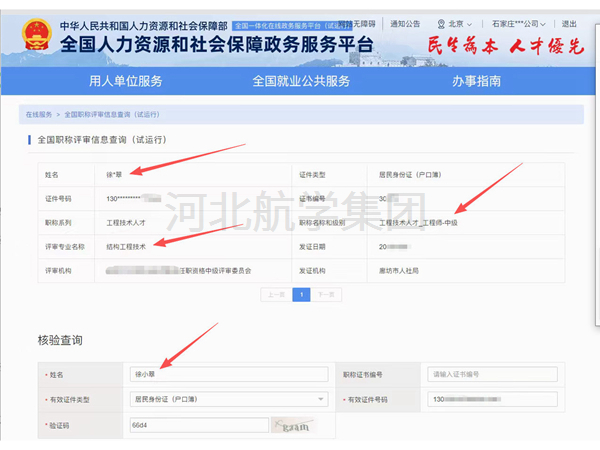600x450 pixels.
Task: Focus the 验证码 captcha input field
Action: click(199, 425)
